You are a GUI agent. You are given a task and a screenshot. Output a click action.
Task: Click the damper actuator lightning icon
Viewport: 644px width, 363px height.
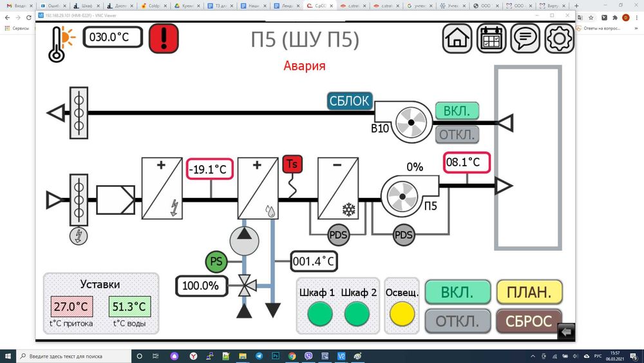(79, 236)
